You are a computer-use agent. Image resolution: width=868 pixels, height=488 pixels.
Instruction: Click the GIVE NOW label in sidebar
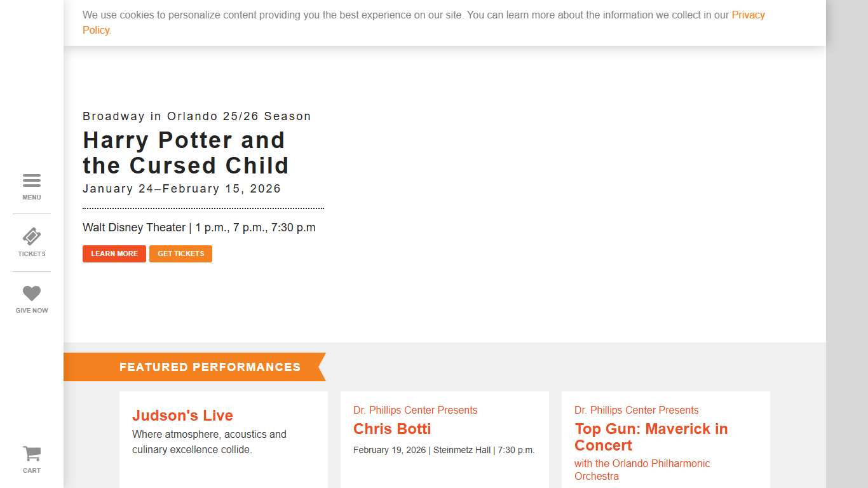tap(32, 311)
